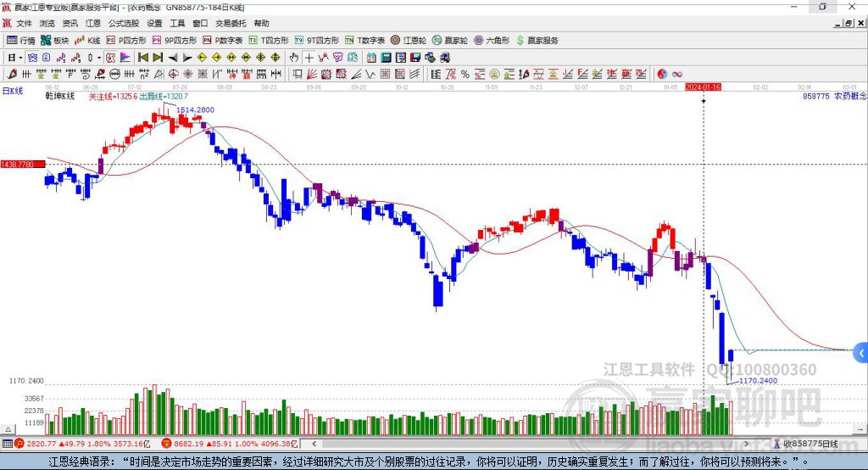Open the 9P四方形 tool

click(175, 41)
